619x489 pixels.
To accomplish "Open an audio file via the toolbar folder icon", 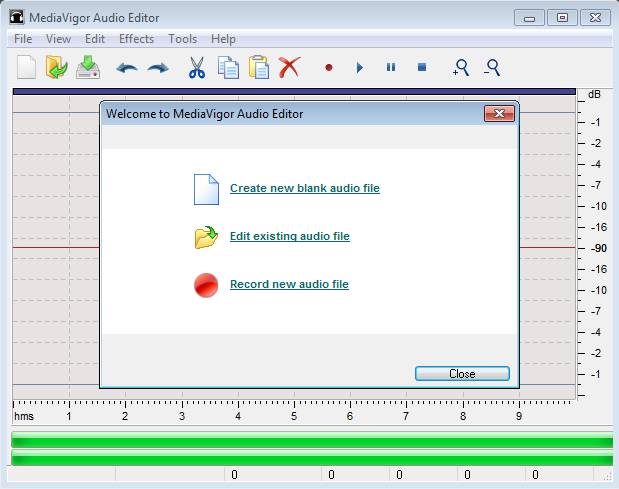I will coord(57,68).
